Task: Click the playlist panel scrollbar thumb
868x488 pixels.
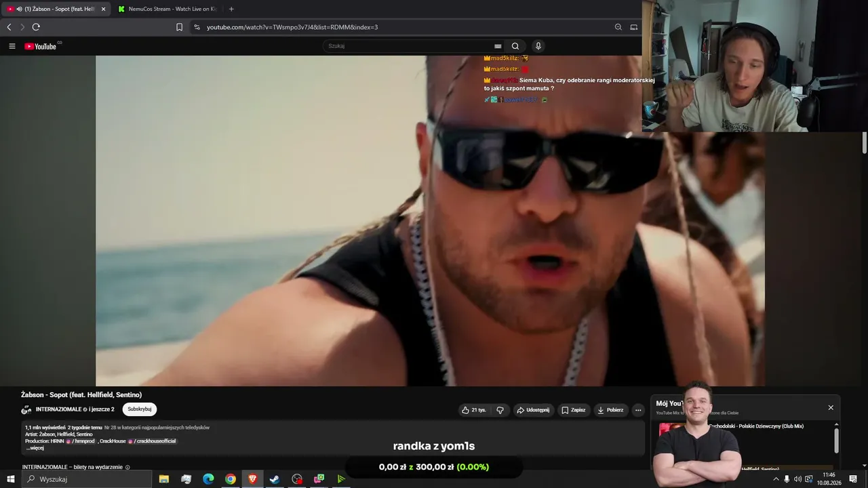Action: tap(836, 440)
